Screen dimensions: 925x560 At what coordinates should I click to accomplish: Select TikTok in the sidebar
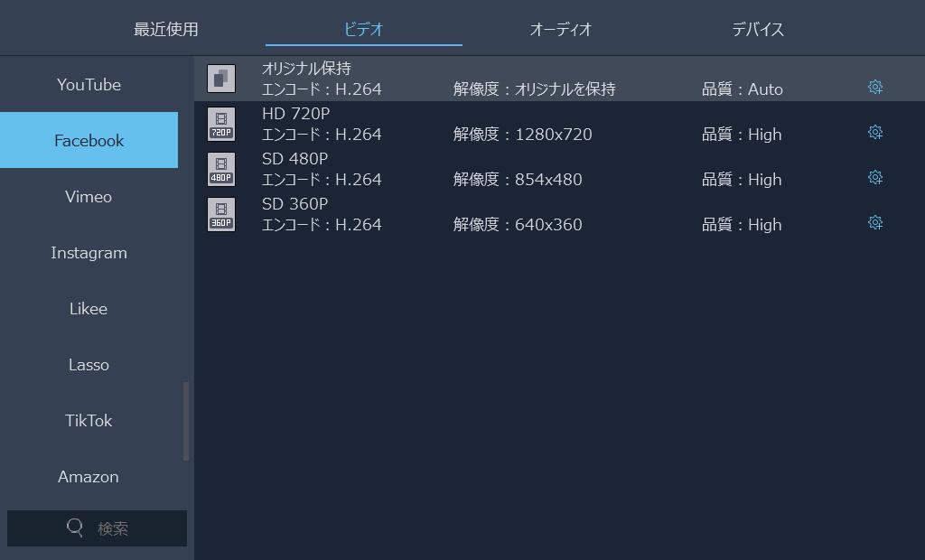click(89, 421)
